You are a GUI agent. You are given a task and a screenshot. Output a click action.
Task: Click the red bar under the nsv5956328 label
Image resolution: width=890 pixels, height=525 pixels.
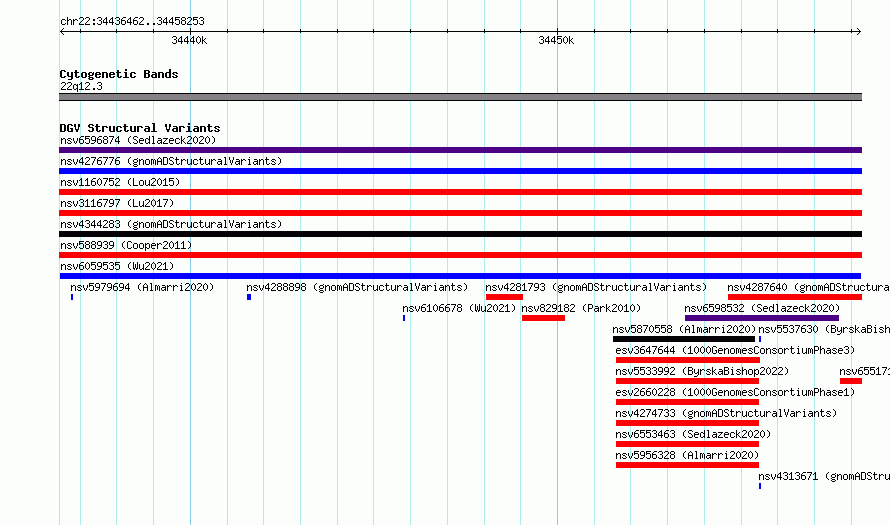(687, 465)
